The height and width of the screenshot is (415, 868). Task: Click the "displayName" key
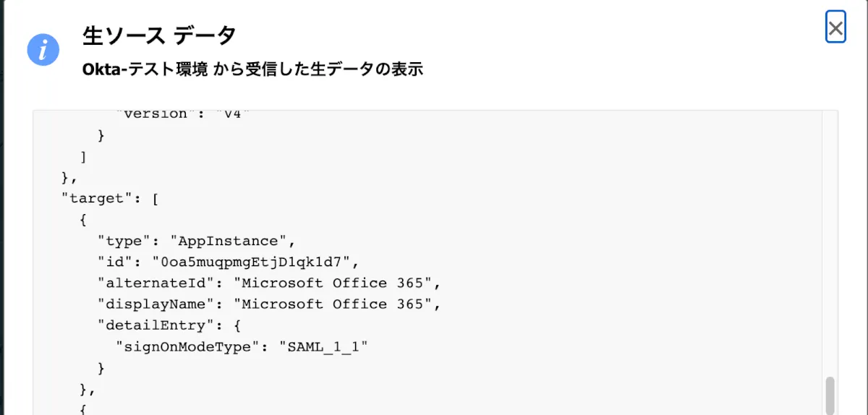tap(152, 304)
